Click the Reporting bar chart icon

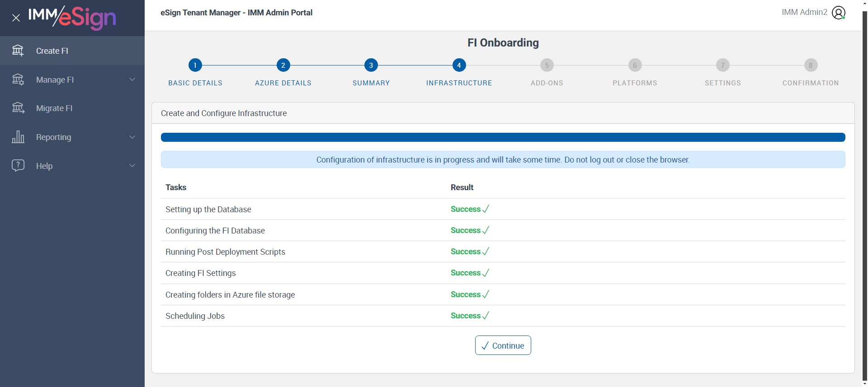[18, 137]
